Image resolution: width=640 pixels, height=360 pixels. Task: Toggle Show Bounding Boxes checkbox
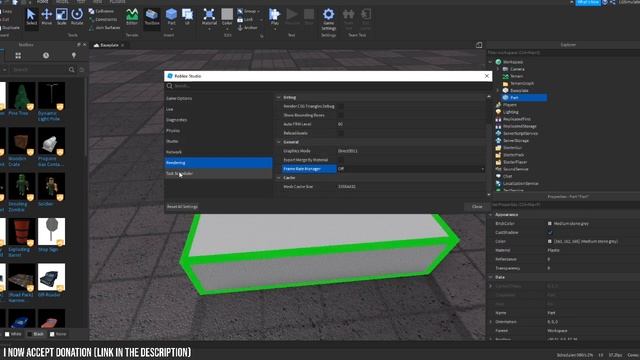click(340, 116)
